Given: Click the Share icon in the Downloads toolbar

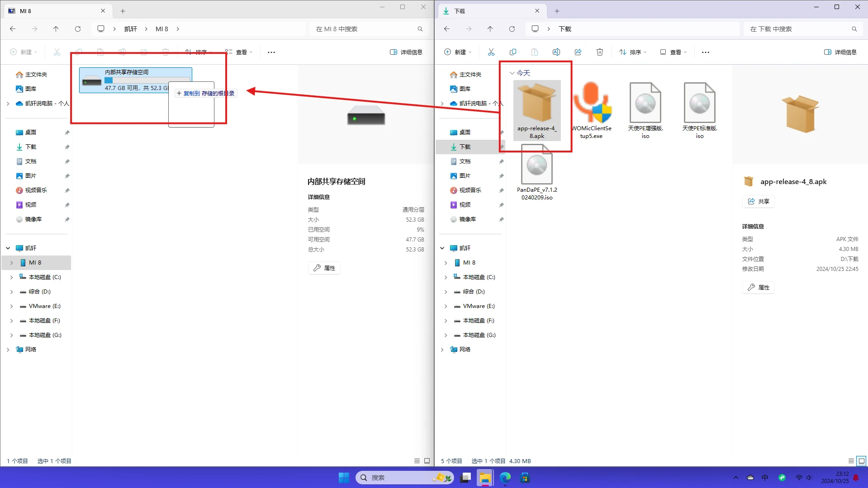Looking at the screenshot, I should [x=578, y=52].
